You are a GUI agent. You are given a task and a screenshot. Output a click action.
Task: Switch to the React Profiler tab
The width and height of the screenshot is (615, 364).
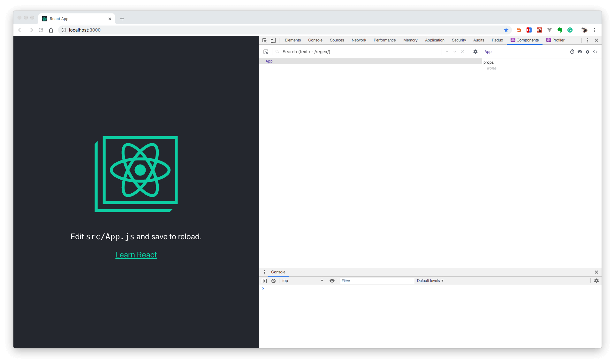pos(556,40)
